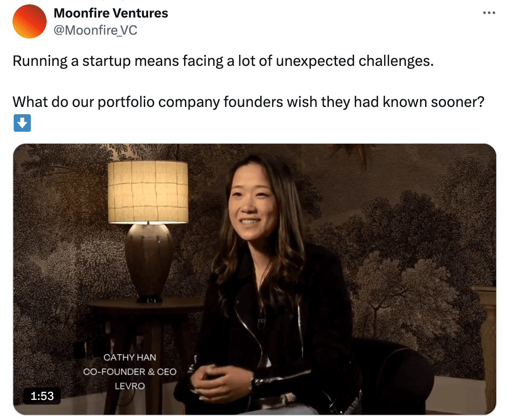The image size is (506, 420).
Task: Visit the @Moonfire_VC handle link
Action: point(95,30)
